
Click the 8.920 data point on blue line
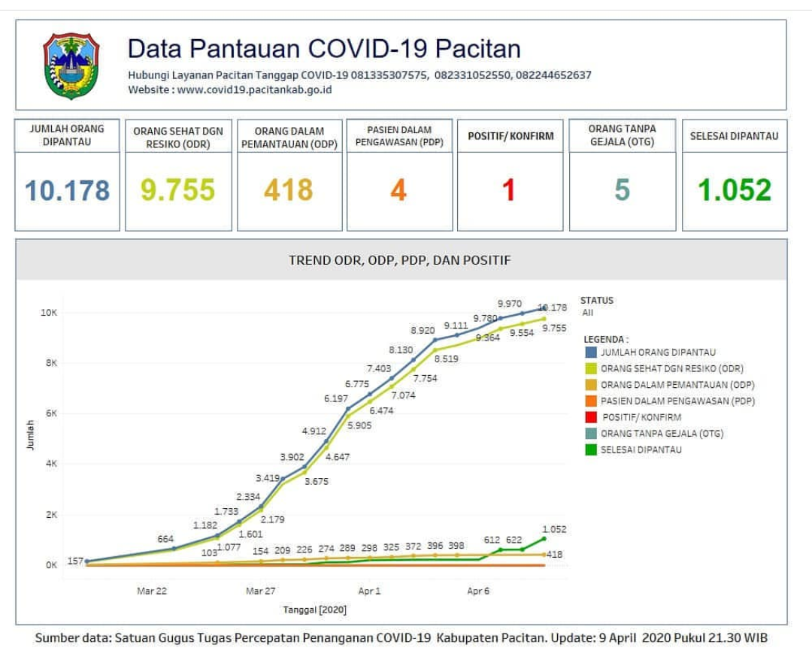(435, 341)
